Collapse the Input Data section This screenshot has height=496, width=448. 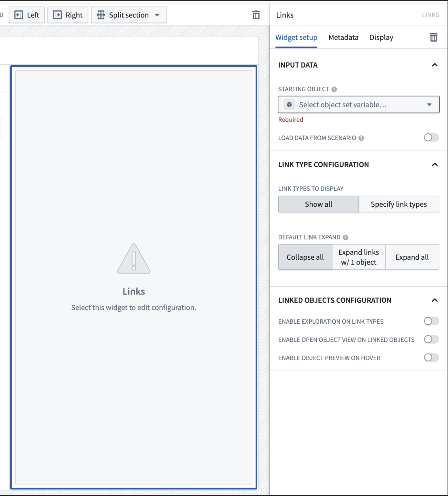tap(435, 65)
